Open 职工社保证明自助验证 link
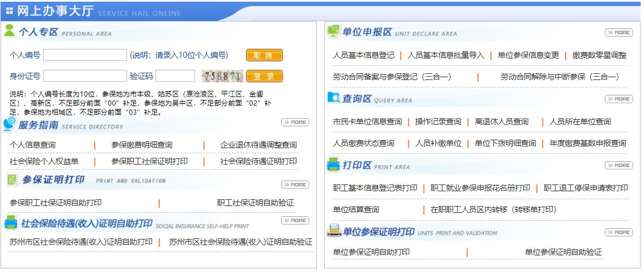Image resolution: width=644 pixels, height=273 pixels. coord(256,203)
